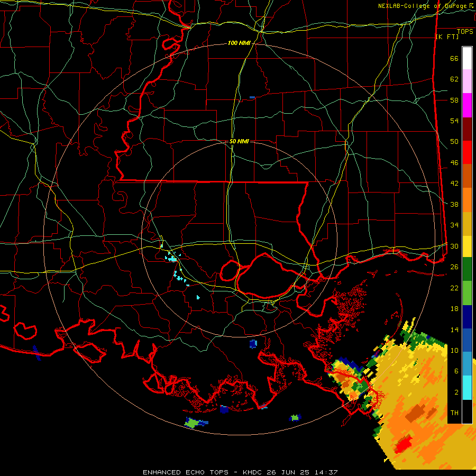
Task: Click the cyan legend swatch near bottom
Action: pos(467,388)
